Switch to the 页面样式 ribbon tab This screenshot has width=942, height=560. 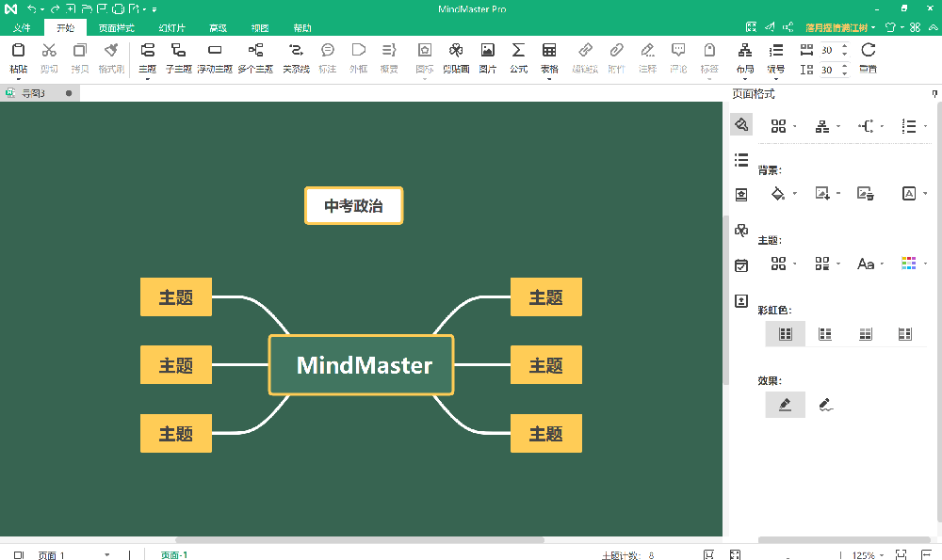click(x=117, y=27)
